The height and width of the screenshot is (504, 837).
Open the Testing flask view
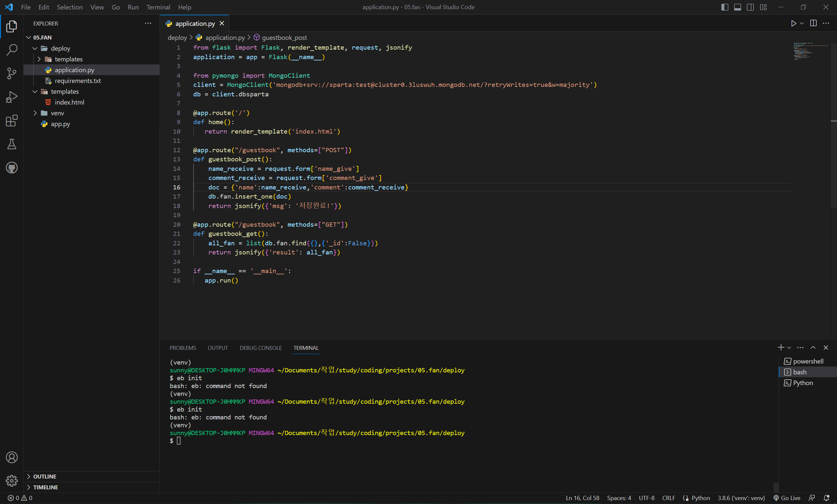tap(11, 144)
